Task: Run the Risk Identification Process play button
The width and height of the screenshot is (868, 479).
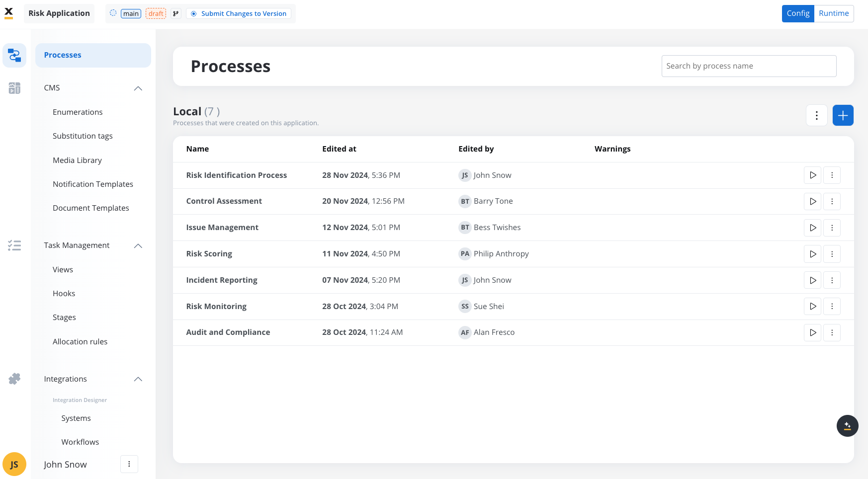Action: pyautogui.click(x=812, y=175)
